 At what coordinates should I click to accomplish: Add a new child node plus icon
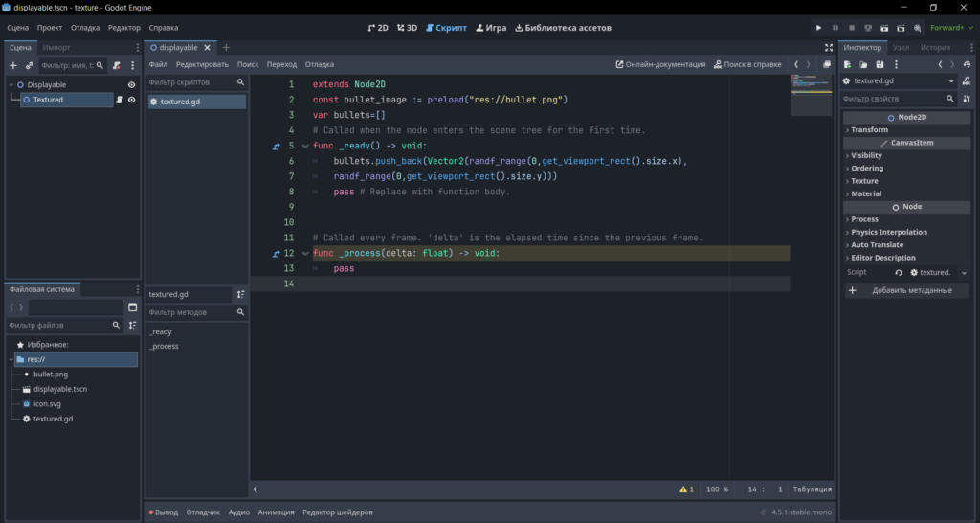tap(13, 65)
